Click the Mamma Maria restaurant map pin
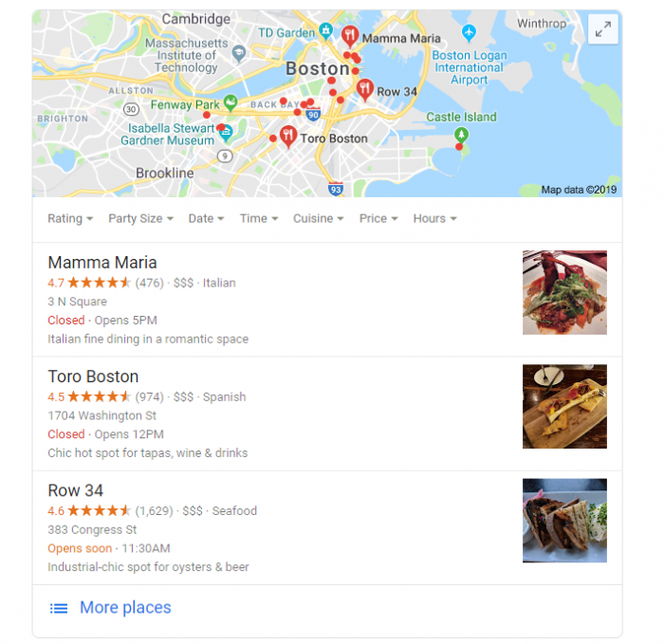 pos(350,36)
